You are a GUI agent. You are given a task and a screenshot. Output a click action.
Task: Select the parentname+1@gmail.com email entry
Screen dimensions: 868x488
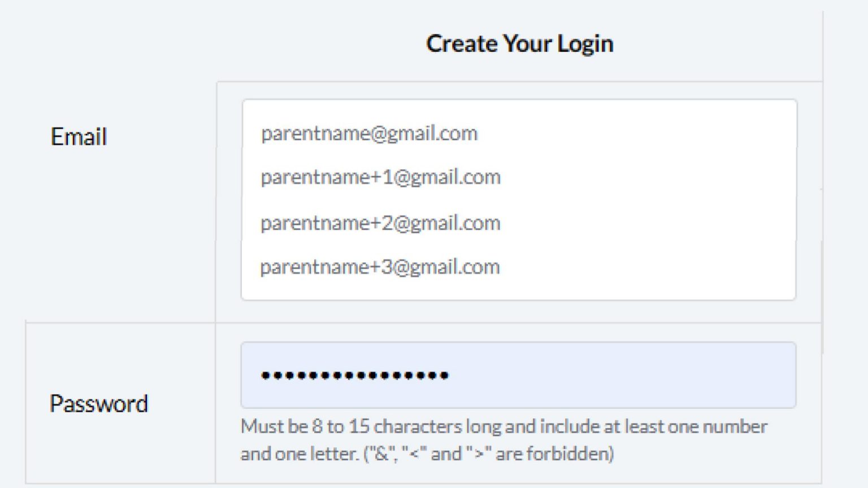pos(380,177)
